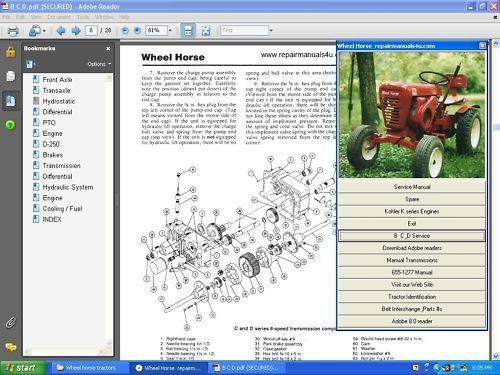The height and width of the screenshot is (375, 500).
Task: Click the zoom out round button
Action: 125,31
